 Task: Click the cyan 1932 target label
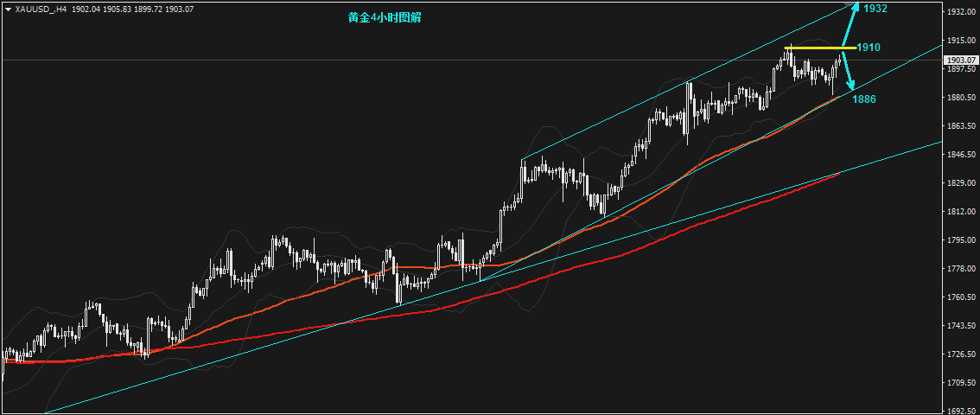(x=875, y=9)
